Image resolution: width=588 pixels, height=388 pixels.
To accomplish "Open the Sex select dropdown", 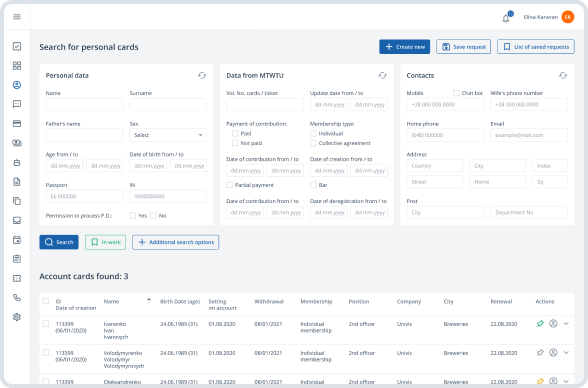I will click(x=168, y=135).
